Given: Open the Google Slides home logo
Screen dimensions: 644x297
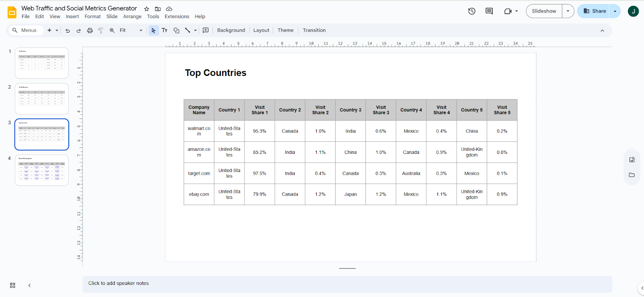Looking at the screenshot, I should (x=12, y=12).
